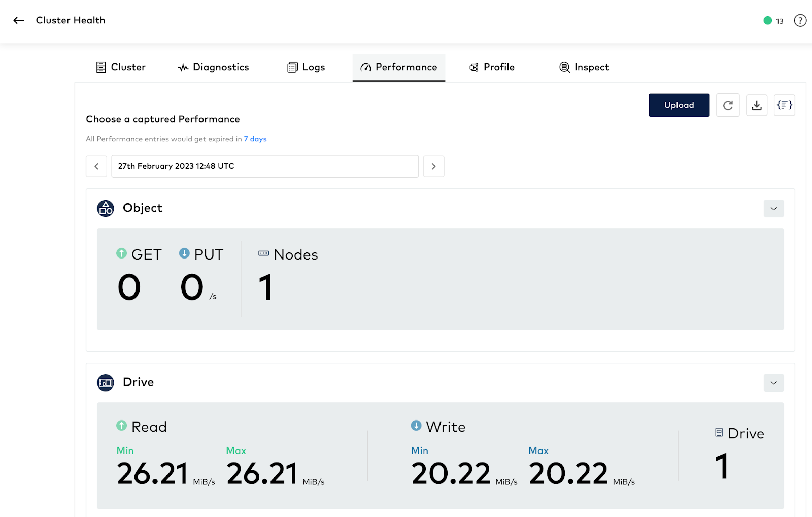Click the Upload button
Viewport: 812px width, 517px height.
coord(679,105)
